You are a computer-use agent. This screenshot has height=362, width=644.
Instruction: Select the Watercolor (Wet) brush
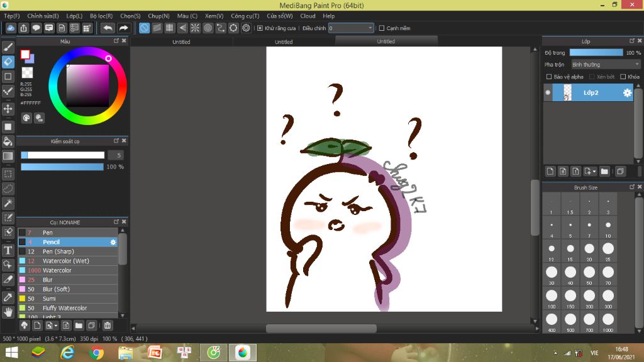point(68,261)
